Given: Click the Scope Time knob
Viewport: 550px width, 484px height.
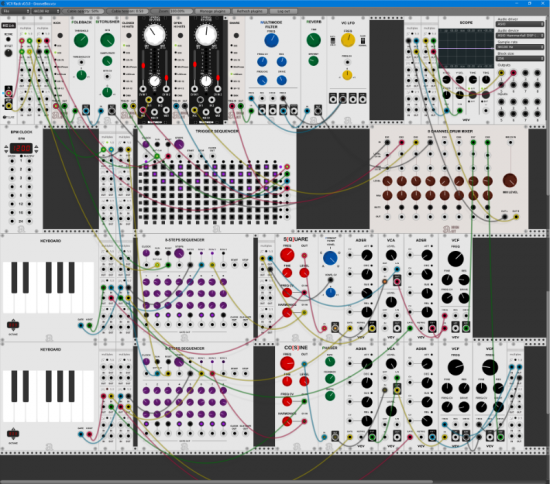Looking at the screenshot, I should (473, 80).
